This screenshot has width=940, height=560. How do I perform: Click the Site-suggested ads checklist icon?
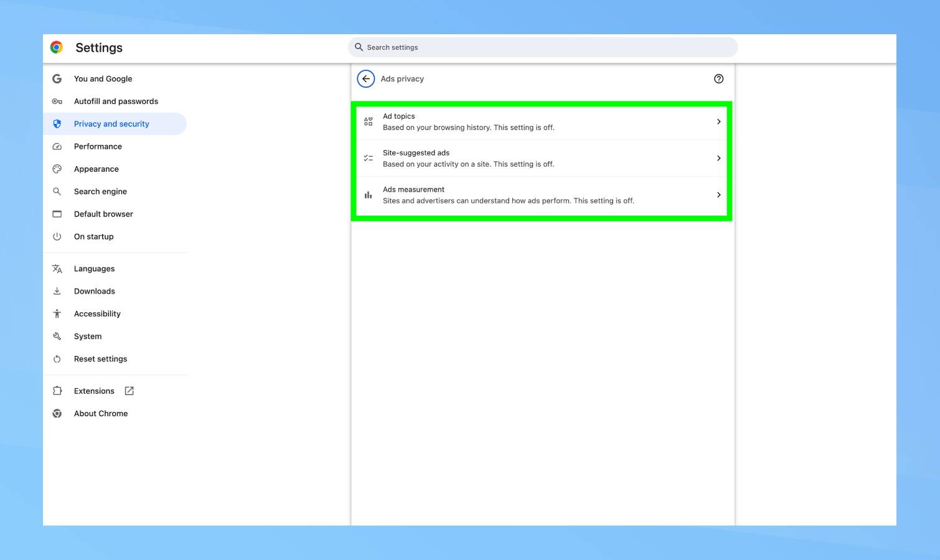pos(368,158)
